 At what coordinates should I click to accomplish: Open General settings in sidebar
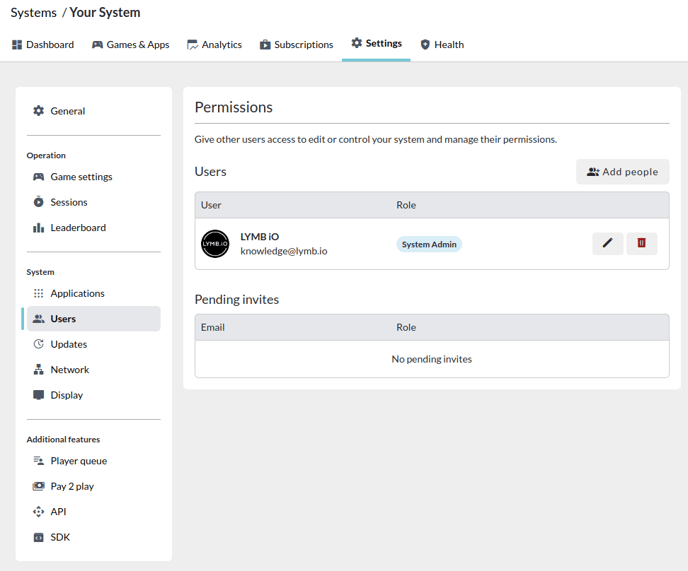[x=93, y=111]
